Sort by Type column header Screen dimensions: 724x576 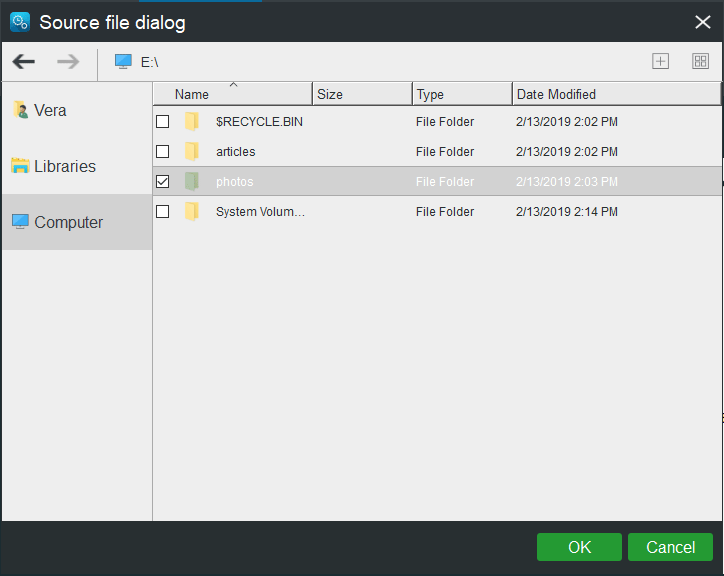pyautogui.click(x=462, y=94)
